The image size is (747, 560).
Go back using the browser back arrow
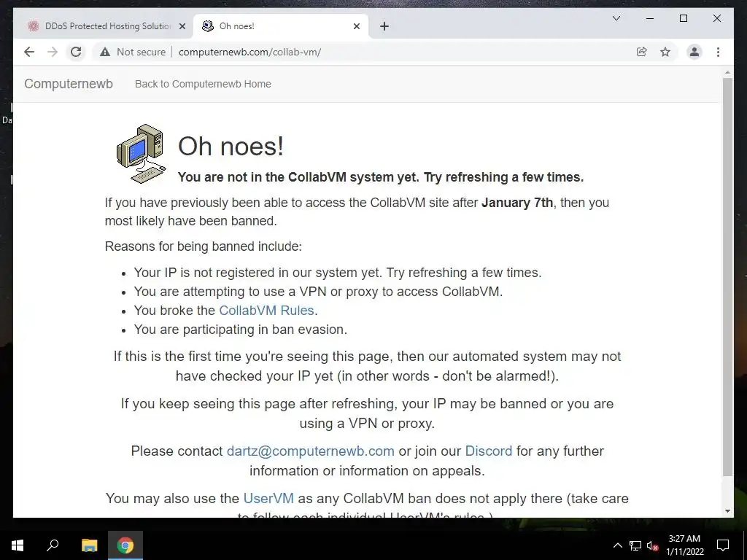29,52
